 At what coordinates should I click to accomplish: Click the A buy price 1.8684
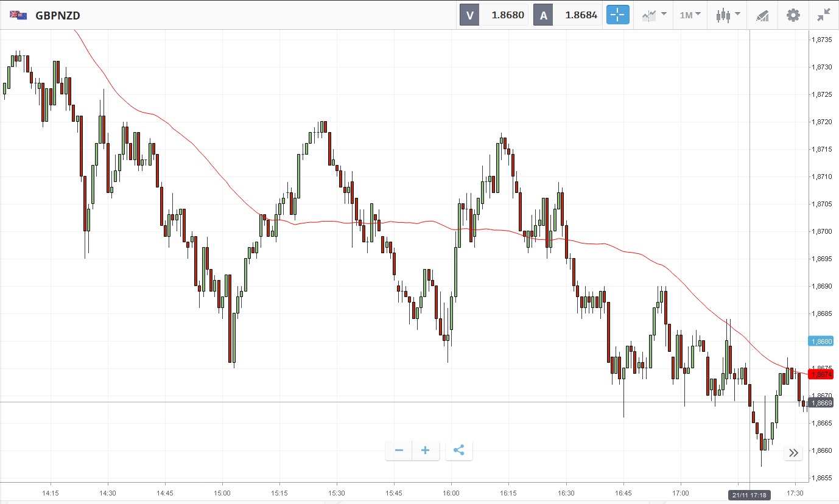pos(581,15)
